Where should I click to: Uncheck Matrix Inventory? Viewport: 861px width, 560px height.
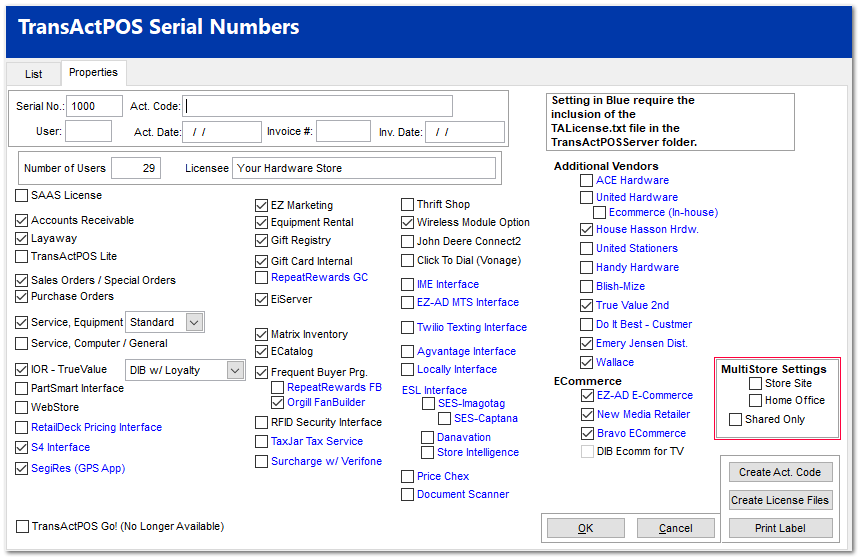click(x=261, y=334)
